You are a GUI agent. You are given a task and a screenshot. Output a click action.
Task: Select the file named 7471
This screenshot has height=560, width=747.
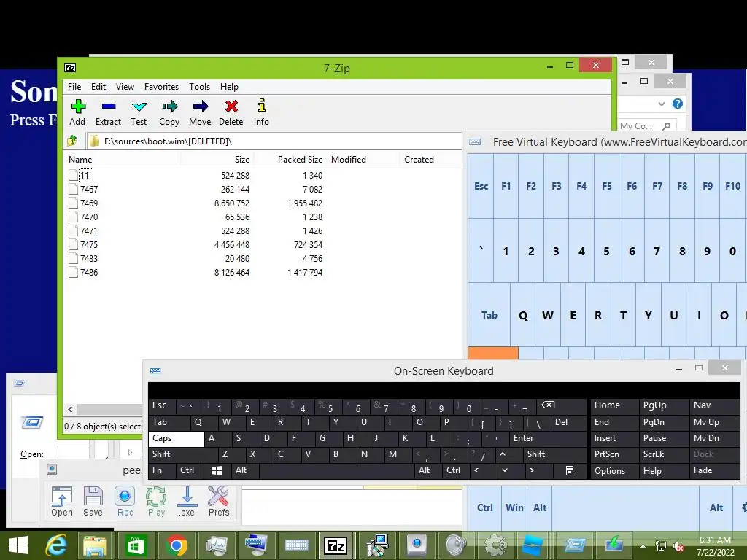[x=88, y=231]
